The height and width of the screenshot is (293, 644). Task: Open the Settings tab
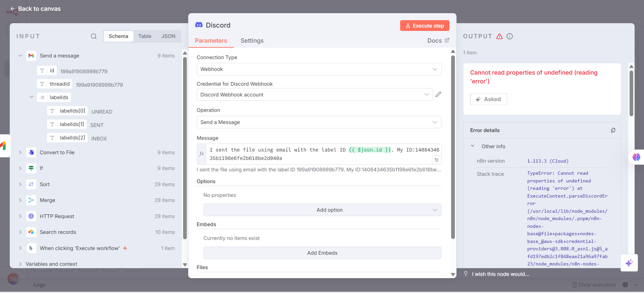pyautogui.click(x=252, y=41)
